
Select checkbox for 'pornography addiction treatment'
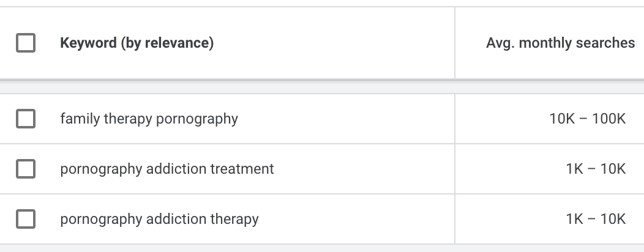[x=26, y=169]
